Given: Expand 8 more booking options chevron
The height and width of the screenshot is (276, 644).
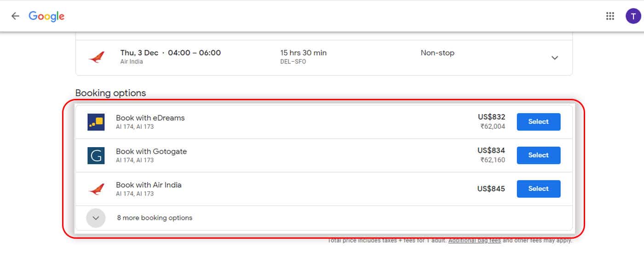Looking at the screenshot, I should (x=96, y=218).
